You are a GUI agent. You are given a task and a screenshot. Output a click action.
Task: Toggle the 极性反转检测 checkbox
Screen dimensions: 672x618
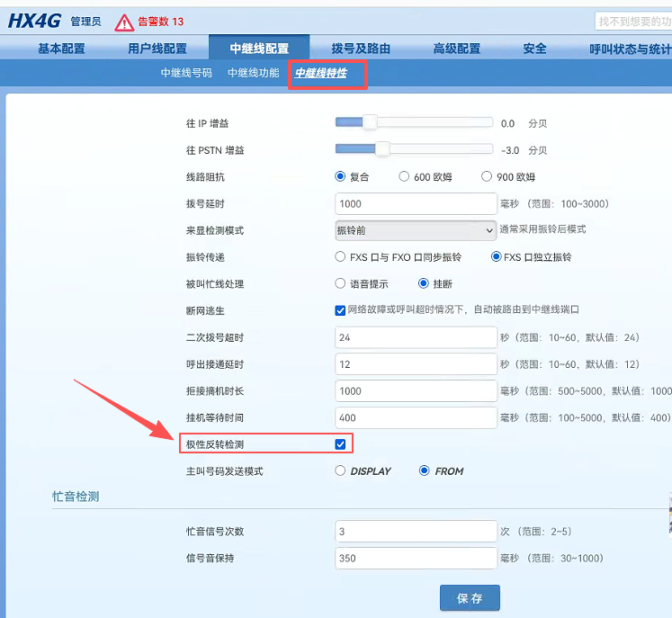click(x=340, y=444)
